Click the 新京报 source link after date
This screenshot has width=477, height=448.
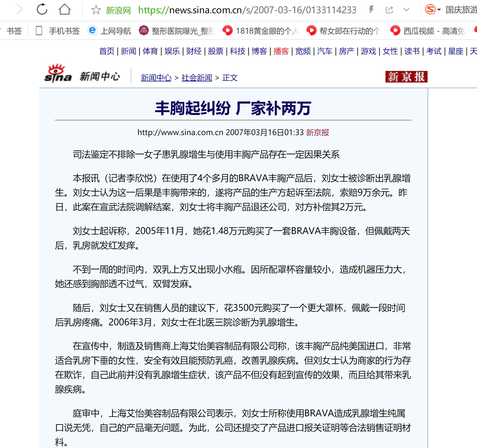[x=318, y=132]
